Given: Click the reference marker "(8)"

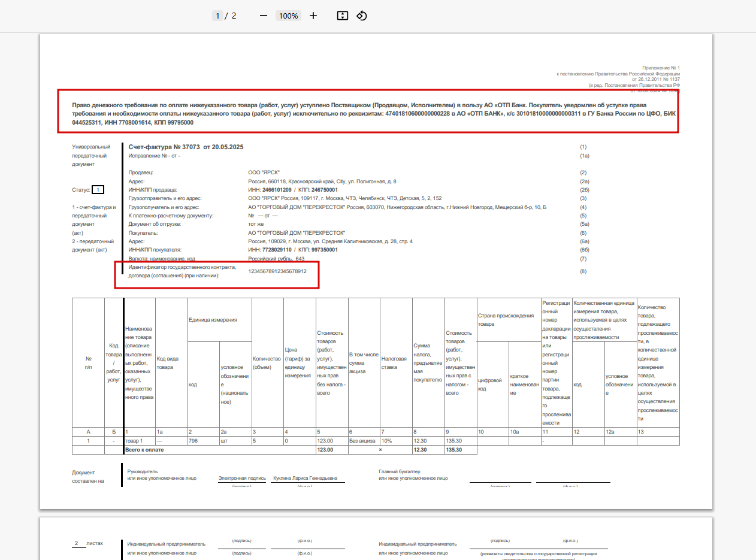Looking at the screenshot, I should 583,271.
